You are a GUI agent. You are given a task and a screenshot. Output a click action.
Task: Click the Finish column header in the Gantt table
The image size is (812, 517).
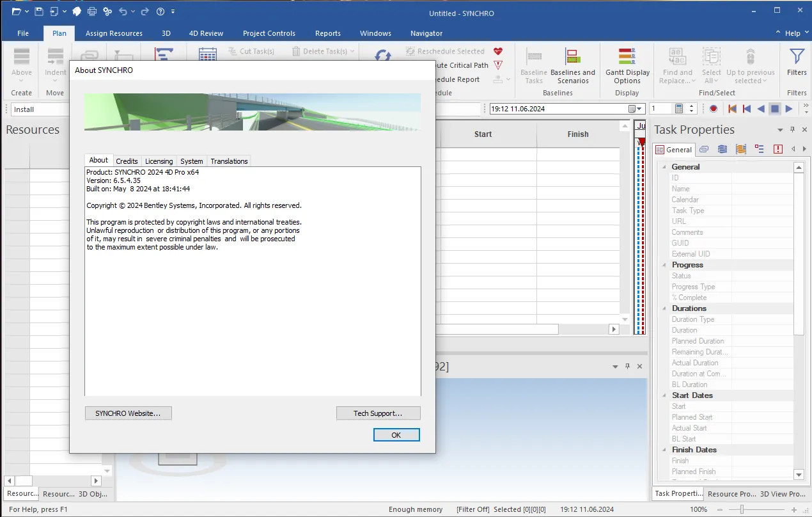coord(578,134)
